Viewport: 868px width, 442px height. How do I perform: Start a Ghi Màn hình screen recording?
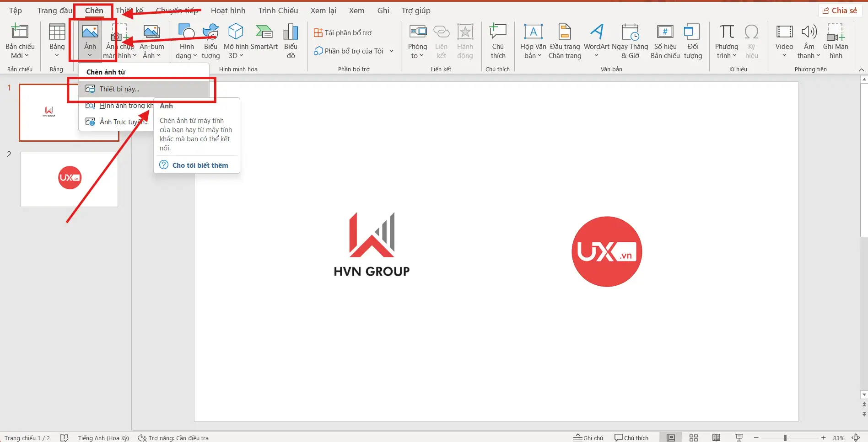click(x=836, y=40)
